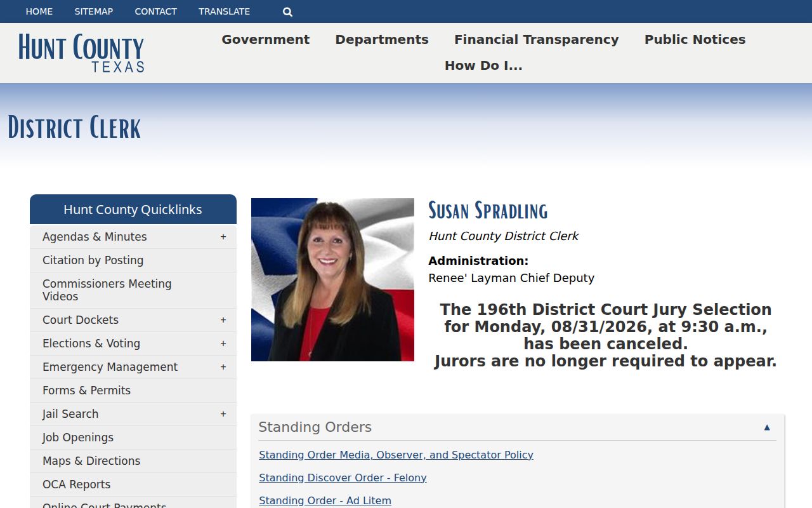Collapse the Standing Orders section arrow
This screenshot has height=508, width=812.
click(x=767, y=427)
